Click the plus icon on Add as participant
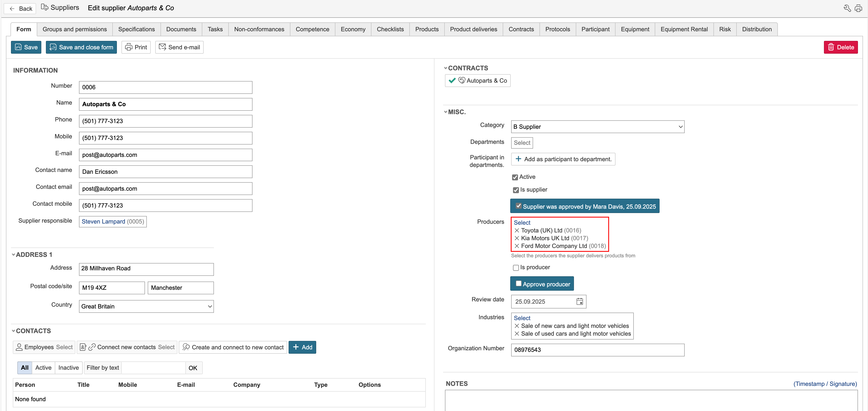 [518, 159]
